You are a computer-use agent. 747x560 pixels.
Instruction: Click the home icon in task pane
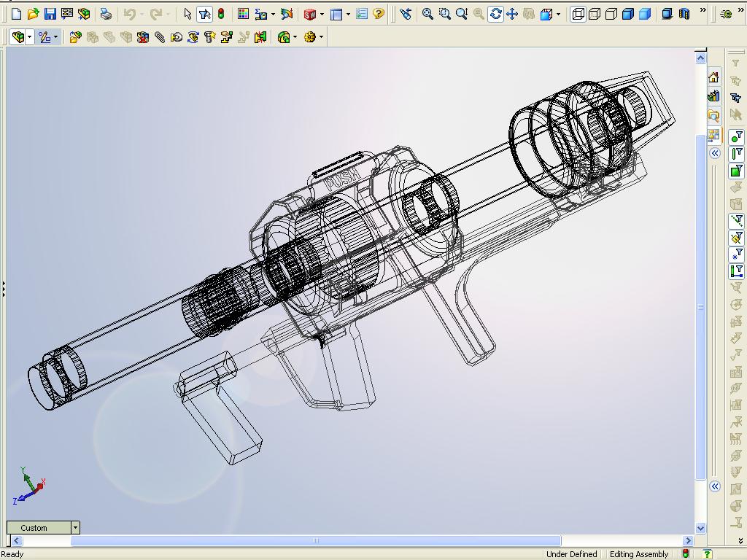pos(713,78)
